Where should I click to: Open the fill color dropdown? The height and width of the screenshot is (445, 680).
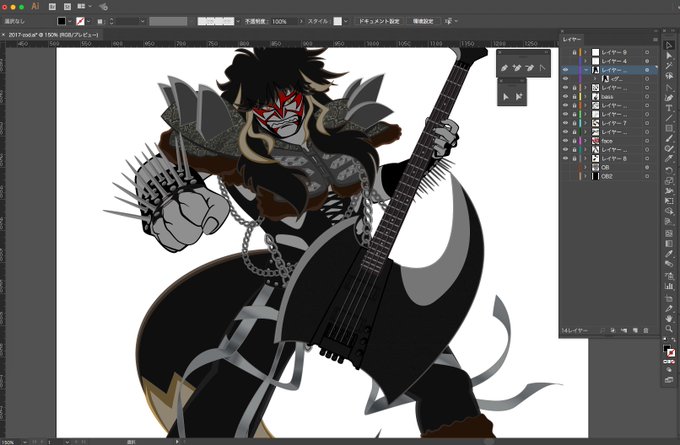coord(70,21)
